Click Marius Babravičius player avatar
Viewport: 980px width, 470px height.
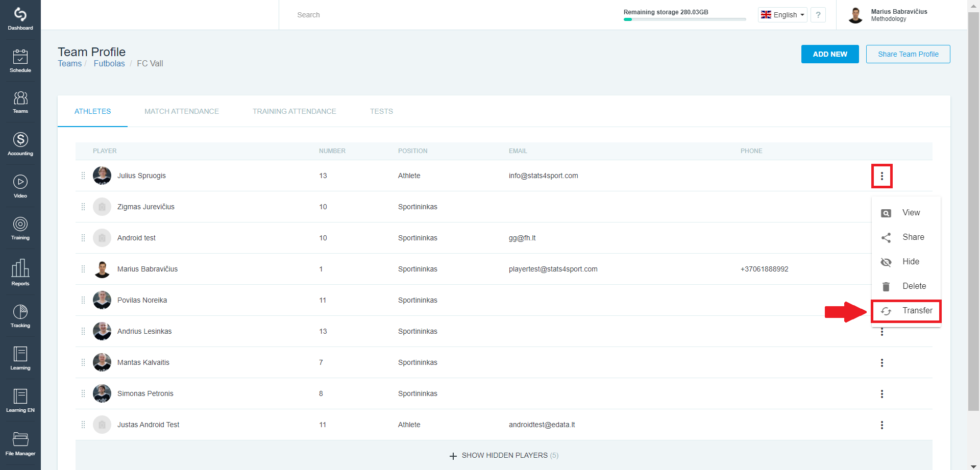(102, 269)
